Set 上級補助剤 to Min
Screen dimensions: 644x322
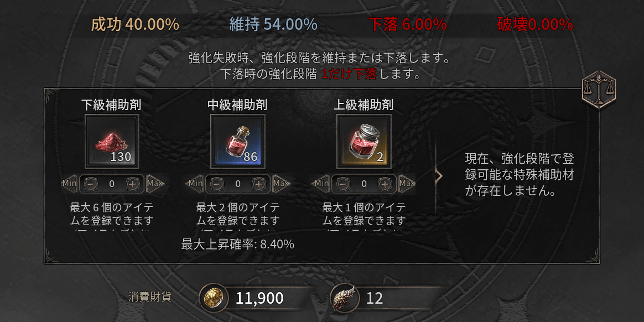tap(321, 183)
